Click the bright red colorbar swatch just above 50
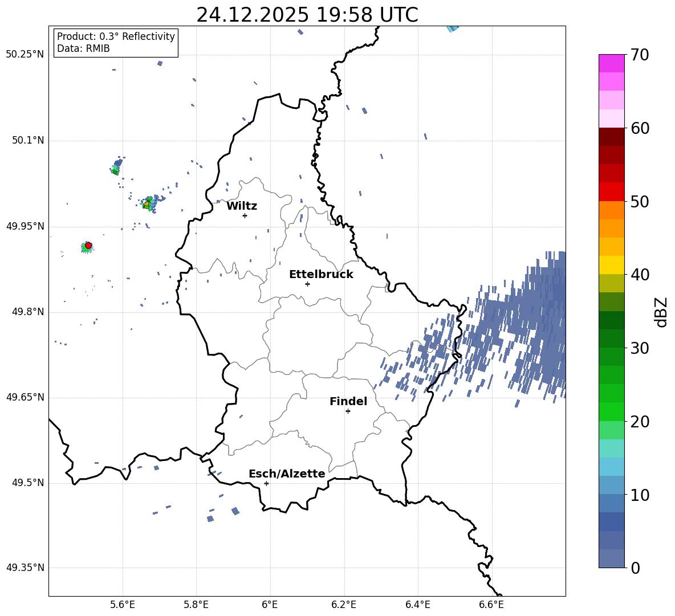Image resolution: width=675 pixels, height=616 pixels. click(611, 192)
